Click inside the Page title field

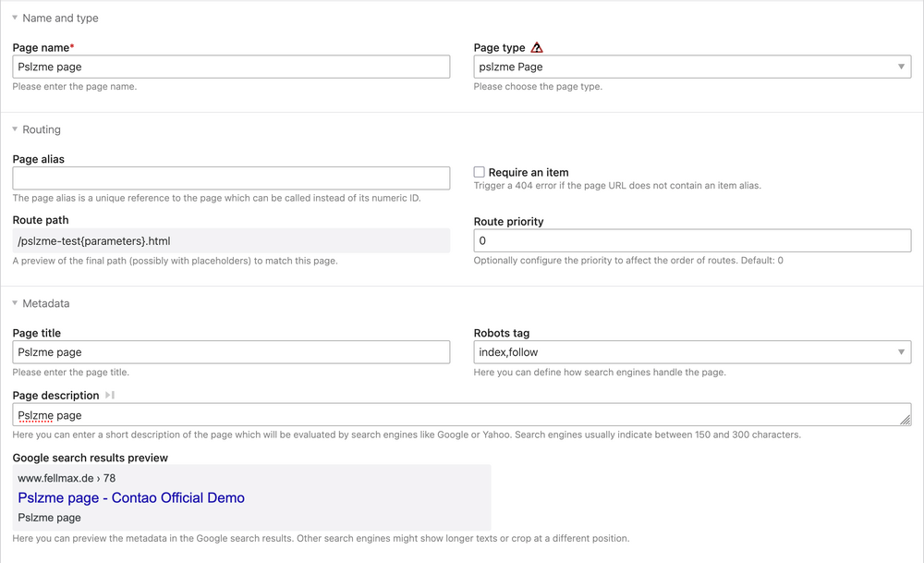point(231,352)
